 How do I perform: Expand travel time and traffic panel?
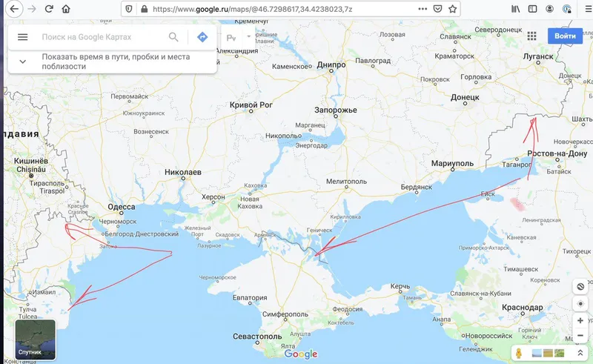pos(23,62)
